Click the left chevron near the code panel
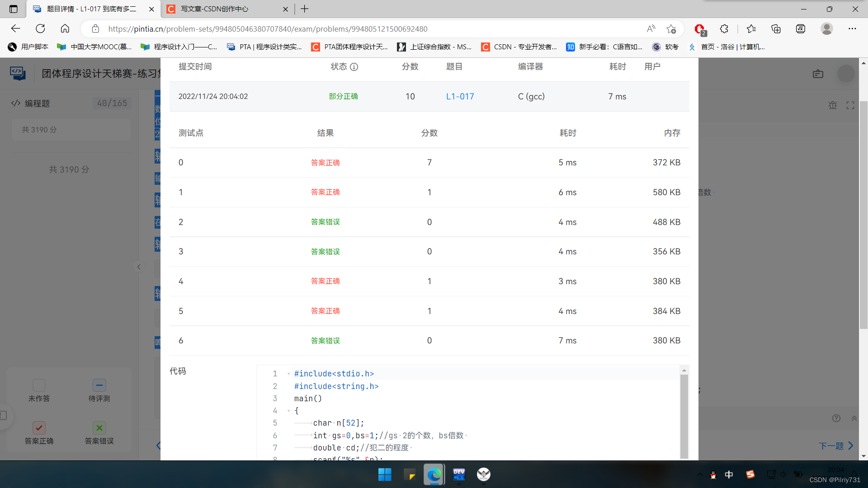Image resolution: width=868 pixels, height=488 pixels. (158, 445)
